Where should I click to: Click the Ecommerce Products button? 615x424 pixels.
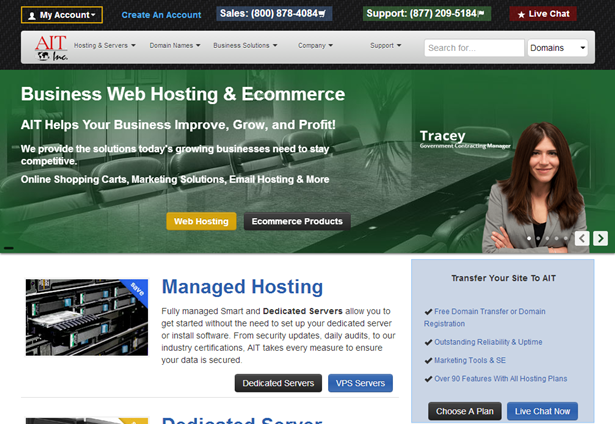point(297,221)
